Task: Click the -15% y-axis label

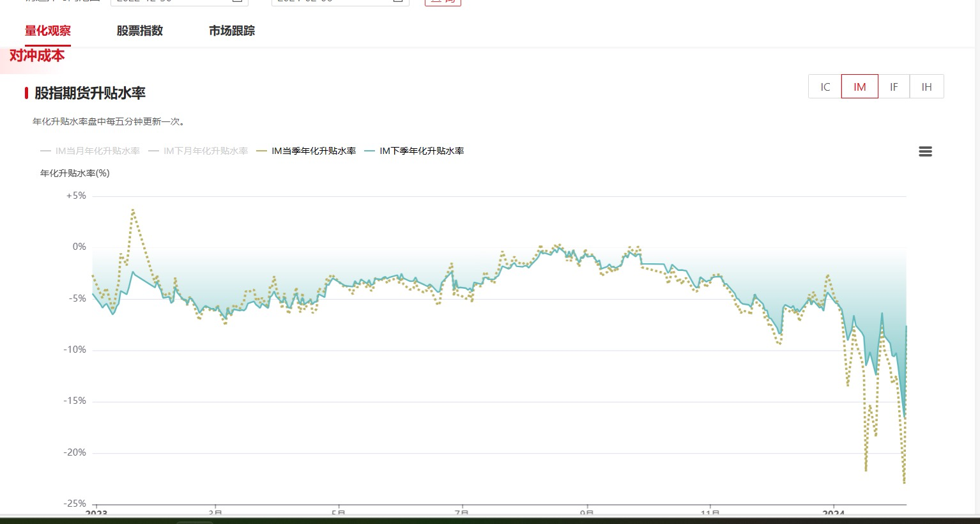Action: pos(74,401)
